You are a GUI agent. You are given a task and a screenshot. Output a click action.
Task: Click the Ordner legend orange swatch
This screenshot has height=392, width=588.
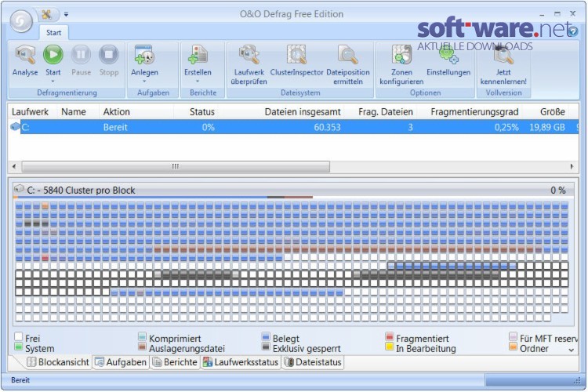514,347
